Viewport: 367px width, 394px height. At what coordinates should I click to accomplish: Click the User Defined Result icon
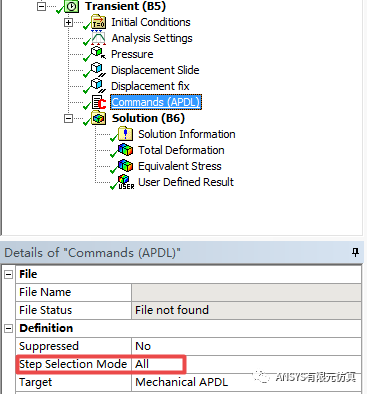coord(126,182)
